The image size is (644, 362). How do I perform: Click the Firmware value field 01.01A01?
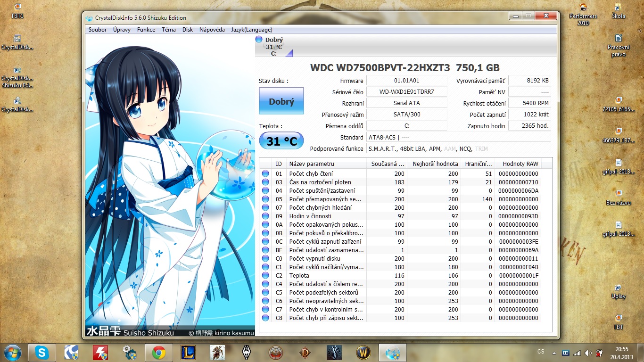[407, 81]
